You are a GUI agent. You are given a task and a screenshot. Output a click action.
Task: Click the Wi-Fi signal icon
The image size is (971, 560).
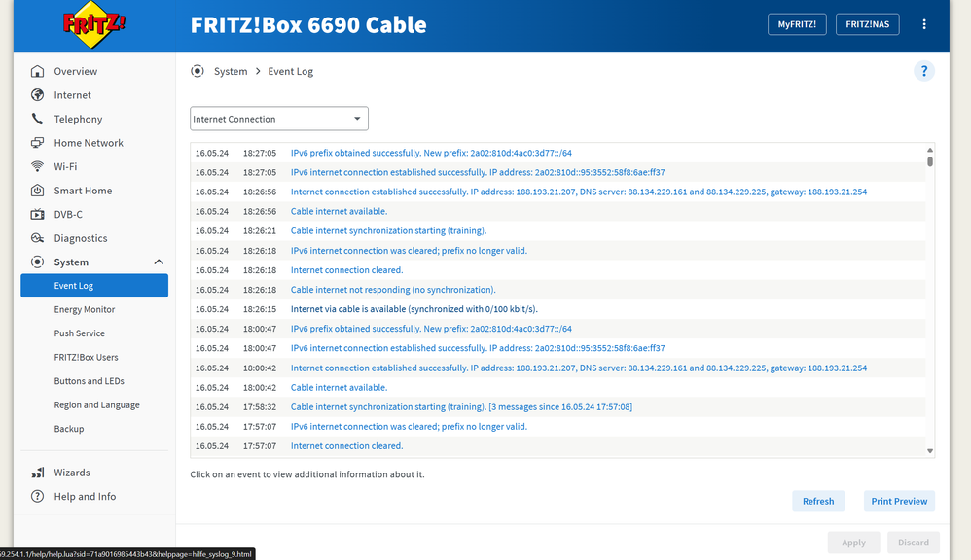[x=38, y=166]
